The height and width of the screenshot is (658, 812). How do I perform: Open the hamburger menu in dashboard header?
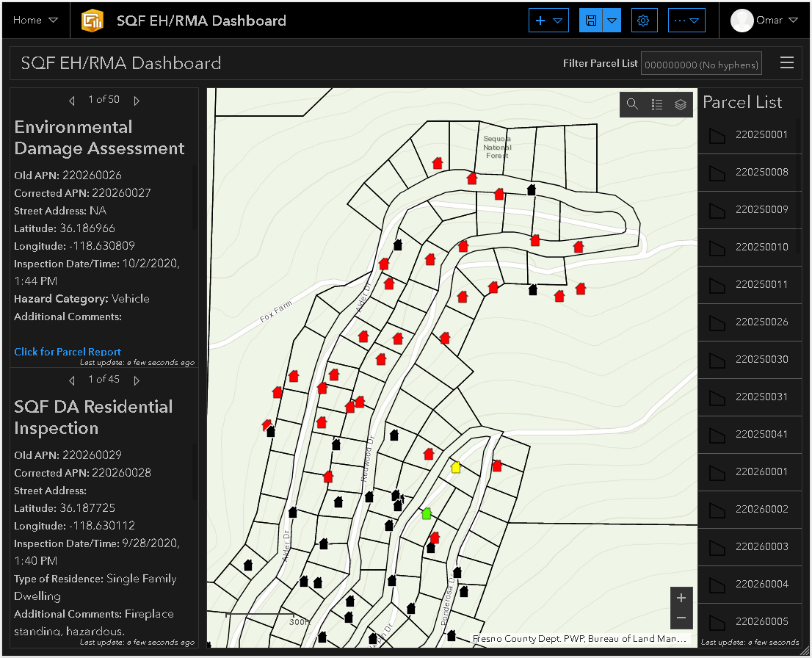pos(786,62)
